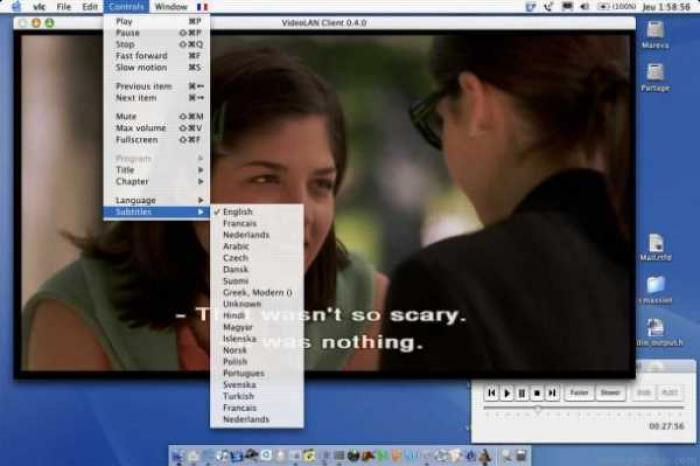Select Fast forward in the Controls menu

157,56
